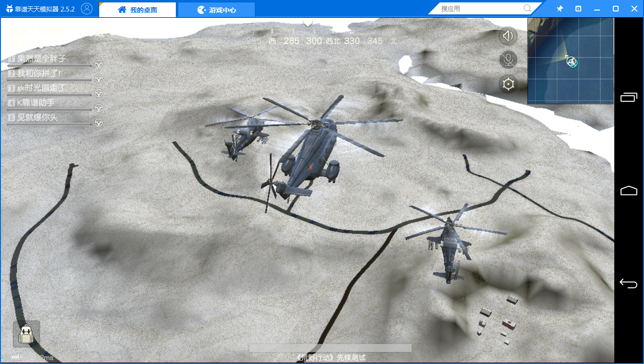Viewport: 644px width, 364px height.
Task: Open Android recent apps button
Action: point(629,98)
